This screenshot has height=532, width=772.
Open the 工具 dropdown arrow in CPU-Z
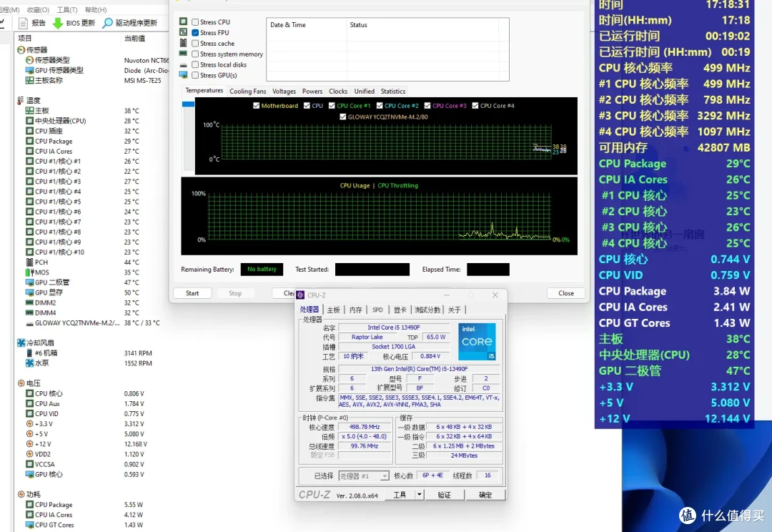(x=420, y=495)
